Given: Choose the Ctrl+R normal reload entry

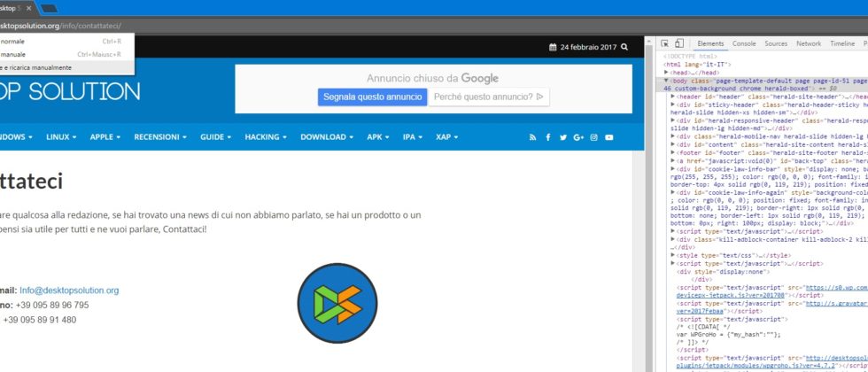Looking at the screenshot, I should (x=67, y=42).
